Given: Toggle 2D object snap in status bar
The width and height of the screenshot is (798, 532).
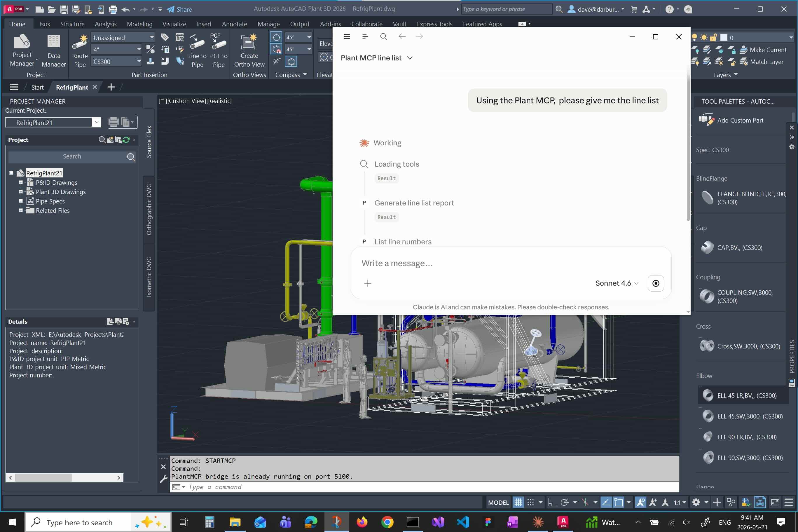Looking at the screenshot, I should pos(619,502).
